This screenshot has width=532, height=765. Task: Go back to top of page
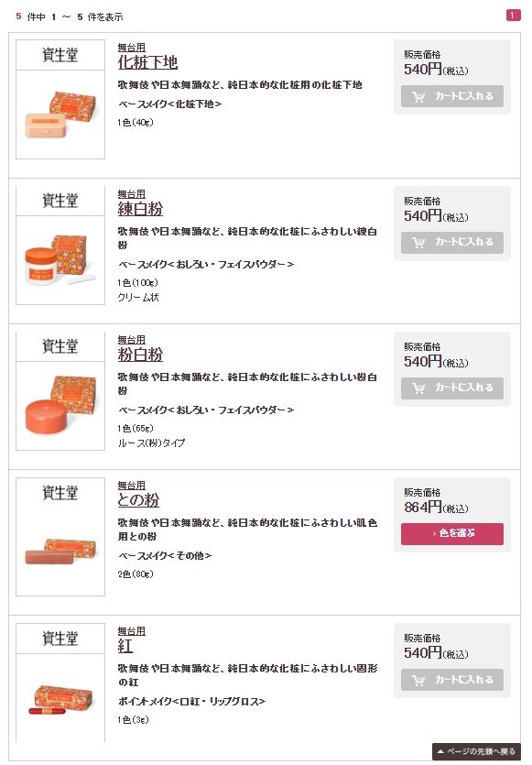tap(476, 751)
